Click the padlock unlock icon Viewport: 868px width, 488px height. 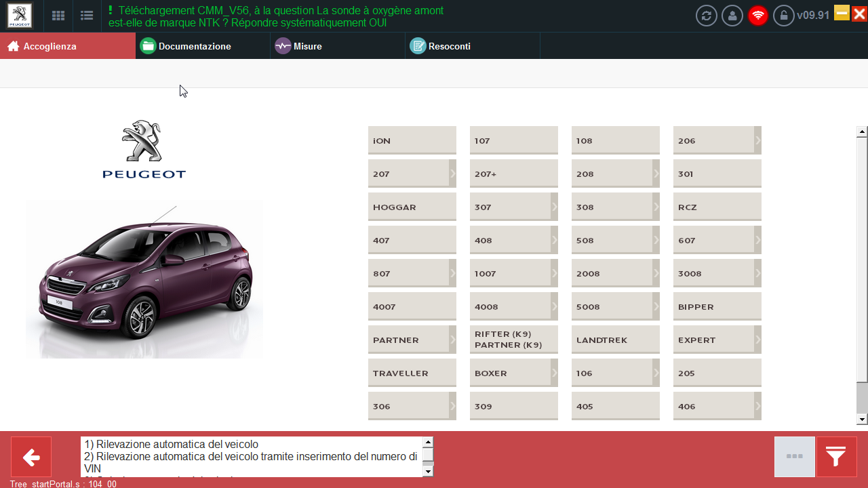point(784,16)
